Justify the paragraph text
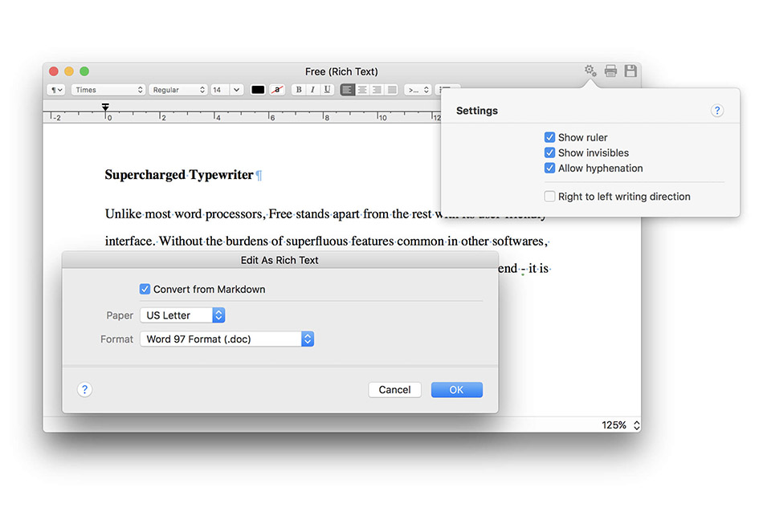 (392, 90)
